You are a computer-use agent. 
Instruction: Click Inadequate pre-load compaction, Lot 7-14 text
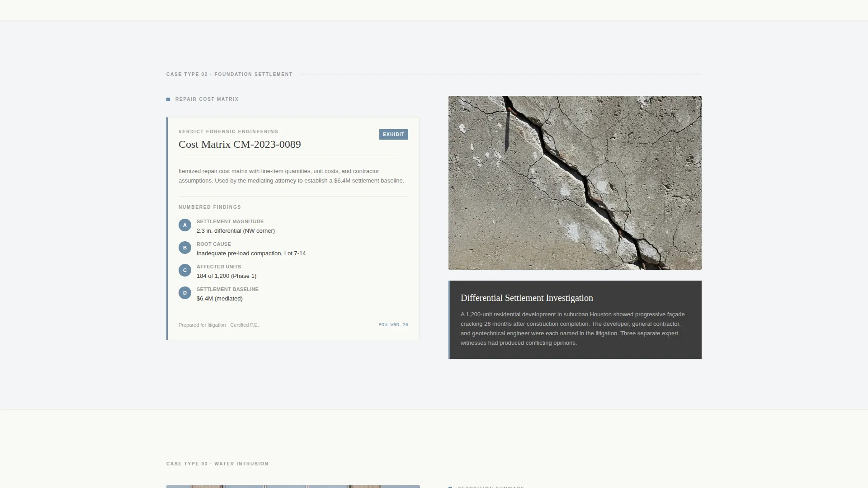(x=251, y=253)
